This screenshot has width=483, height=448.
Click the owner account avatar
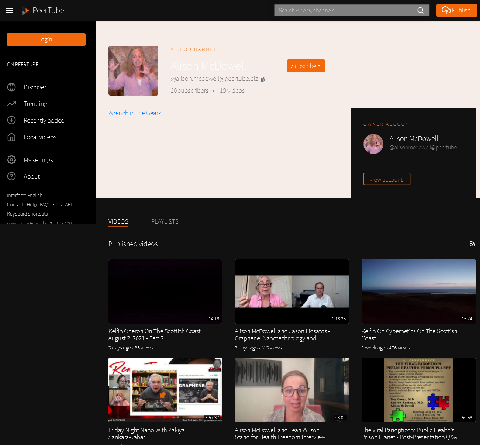373,144
